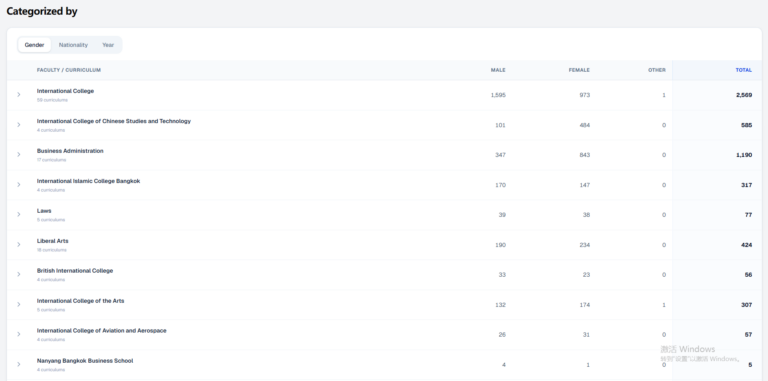Expand International College of Chinese Studies row
This screenshot has height=381, width=768.
tap(19, 125)
